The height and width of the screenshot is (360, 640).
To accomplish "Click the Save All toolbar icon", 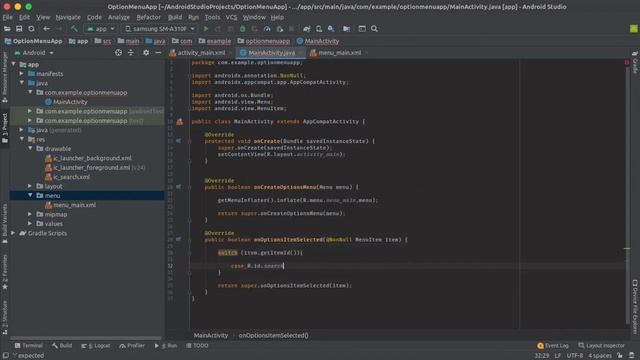I will coord(19,29).
